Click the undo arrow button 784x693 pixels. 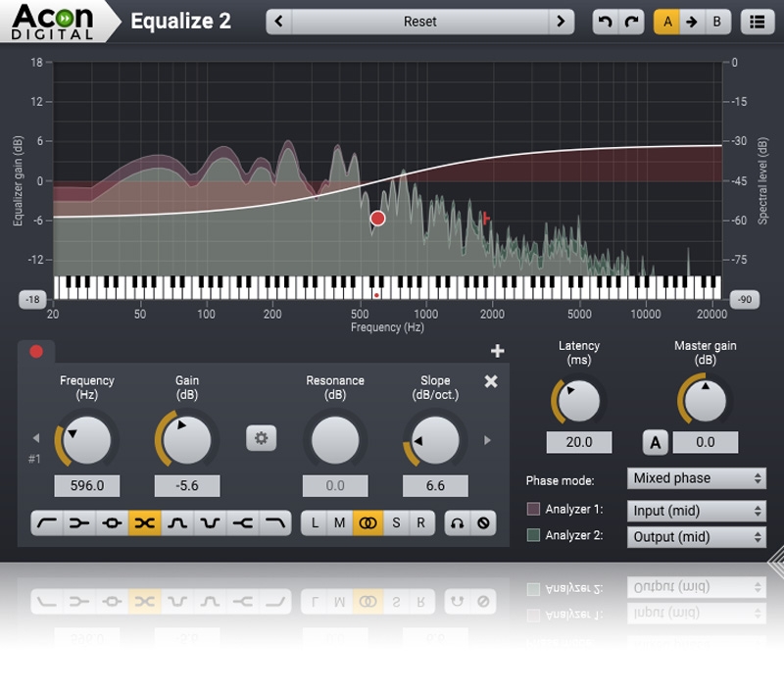pos(606,22)
